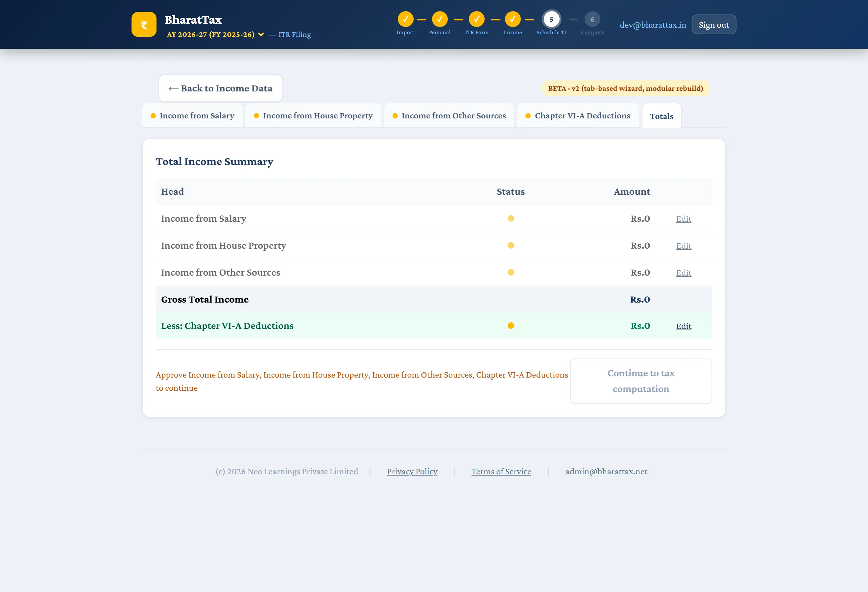Go to the ITR Form step checkmark

point(477,19)
